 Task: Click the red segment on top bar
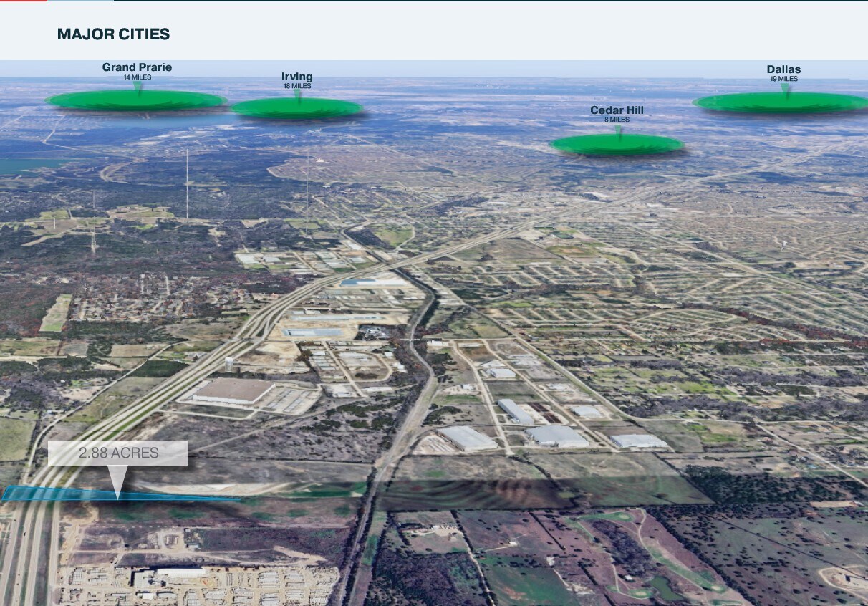coord(24,1)
